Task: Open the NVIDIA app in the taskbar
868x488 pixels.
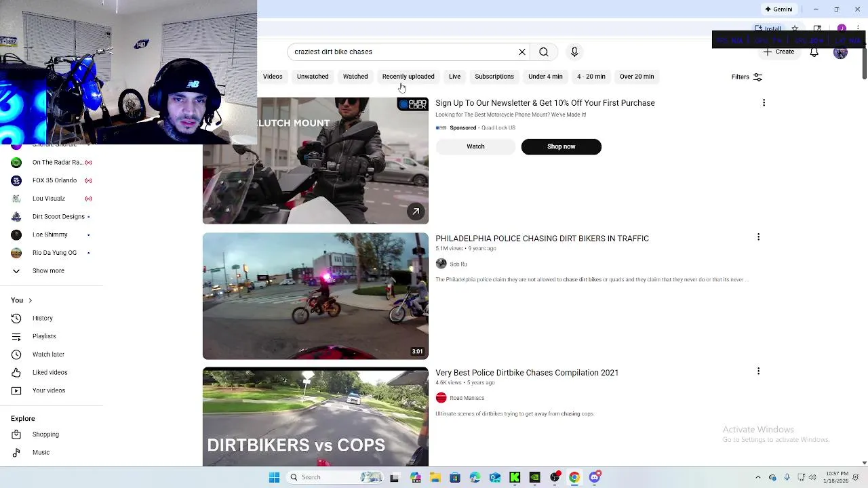Action: pos(534,478)
